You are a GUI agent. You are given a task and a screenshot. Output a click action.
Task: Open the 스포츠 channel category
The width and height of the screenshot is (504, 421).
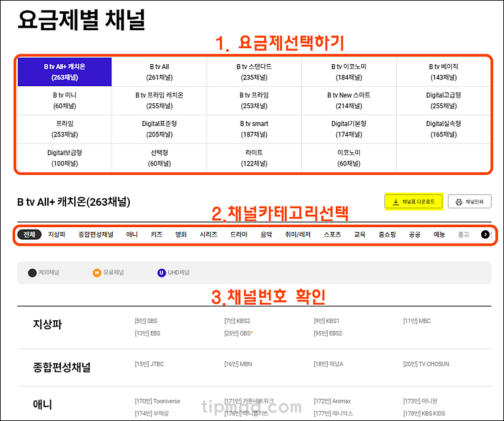331,233
